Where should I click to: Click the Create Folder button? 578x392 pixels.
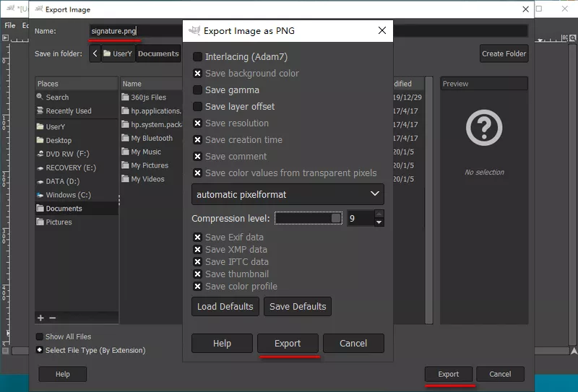pyautogui.click(x=504, y=53)
